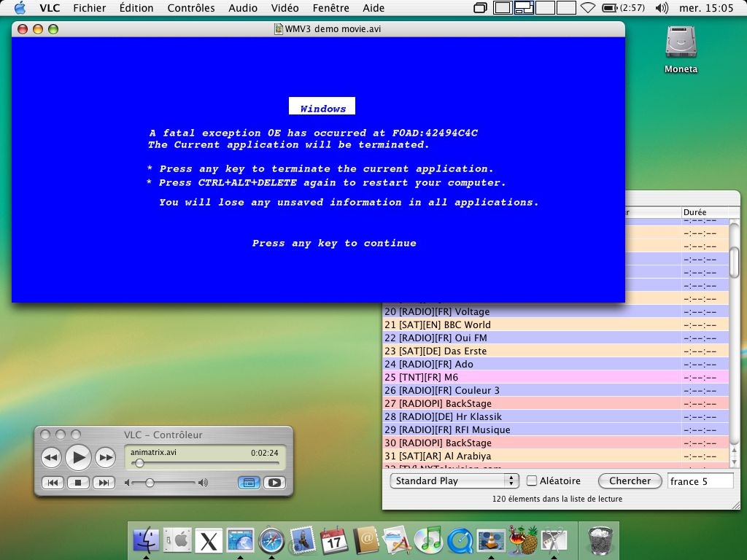Skip to the previous playlist item
The image size is (747, 560).
coord(53,483)
